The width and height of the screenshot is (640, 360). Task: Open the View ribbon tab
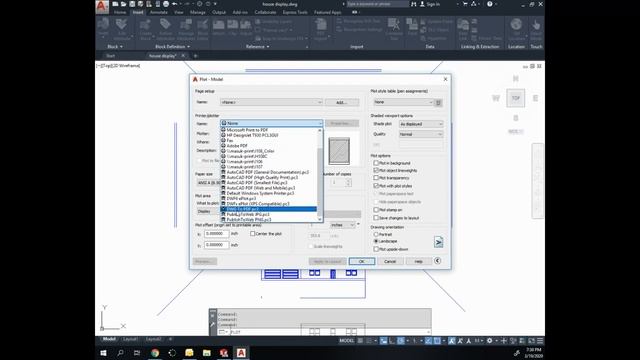[x=179, y=12]
